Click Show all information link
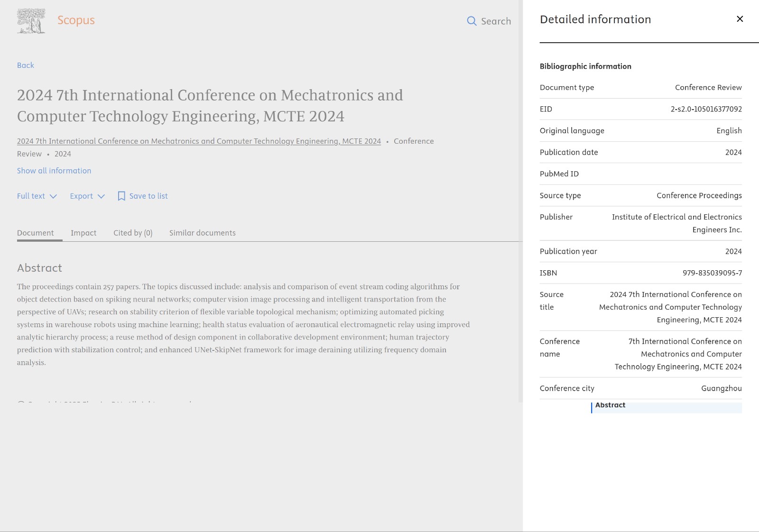The image size is (759, 532). (54, 171)
